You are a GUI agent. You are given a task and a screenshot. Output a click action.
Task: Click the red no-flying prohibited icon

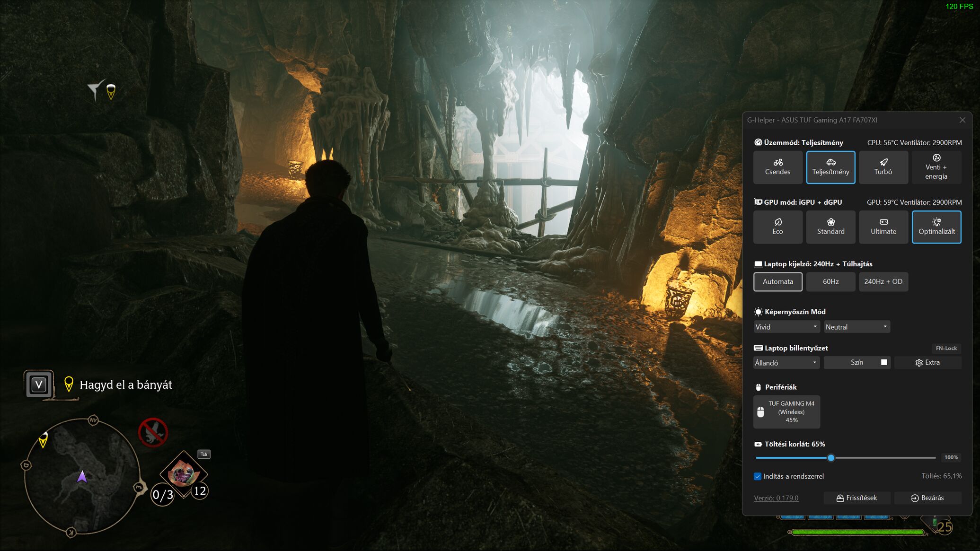tap(153, 432)
